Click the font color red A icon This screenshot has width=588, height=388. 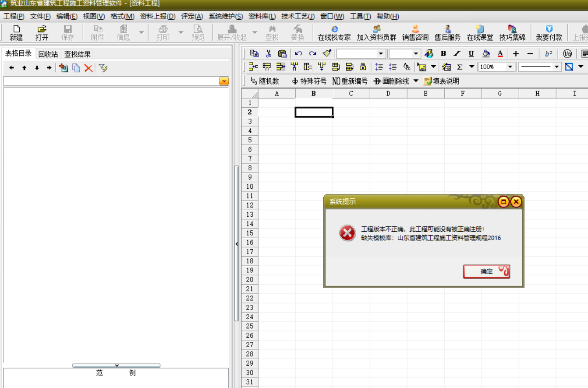click(500, 54)
